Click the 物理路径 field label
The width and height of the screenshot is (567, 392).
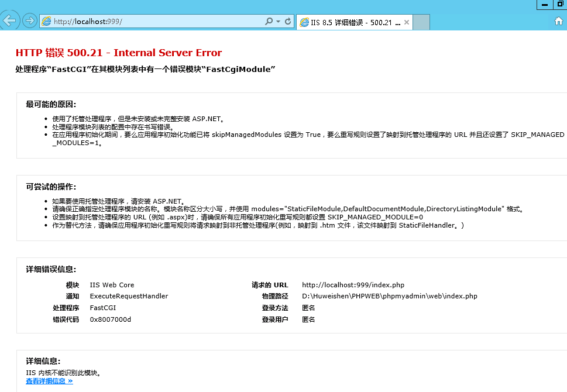tap(275, 296)
